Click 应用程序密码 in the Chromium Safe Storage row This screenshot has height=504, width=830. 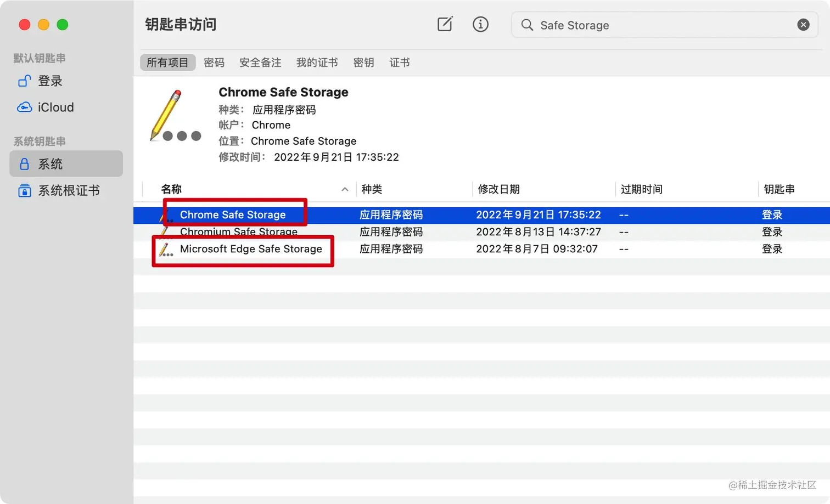[391, 232]
